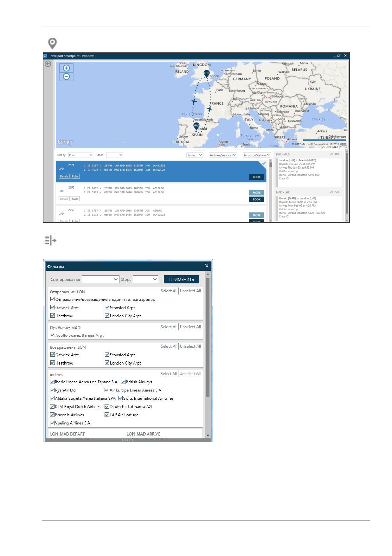Click Unselect All for Airlines
The height and width of the screenshot is (556, 392).
pos(190,374)
